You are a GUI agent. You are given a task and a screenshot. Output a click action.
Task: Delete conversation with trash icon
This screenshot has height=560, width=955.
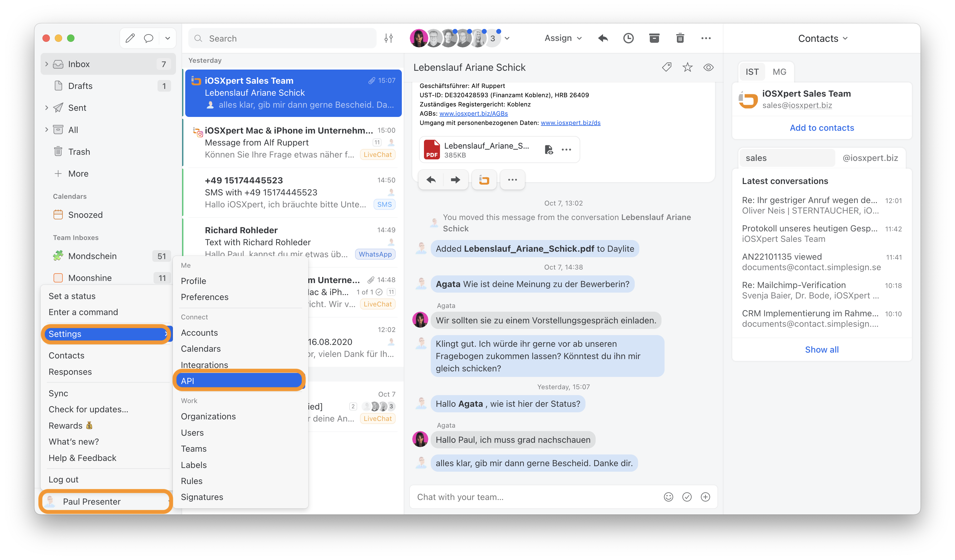pos(680,38)
